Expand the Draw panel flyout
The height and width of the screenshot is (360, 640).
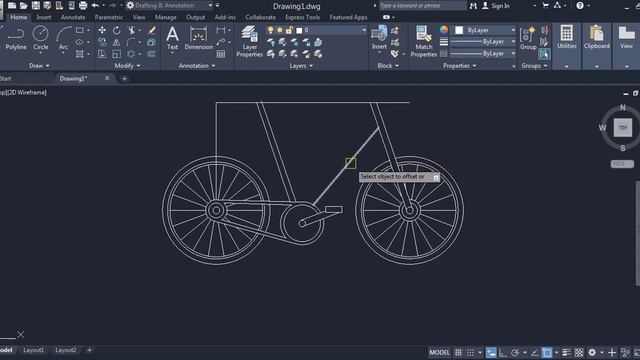click(39, 66)
